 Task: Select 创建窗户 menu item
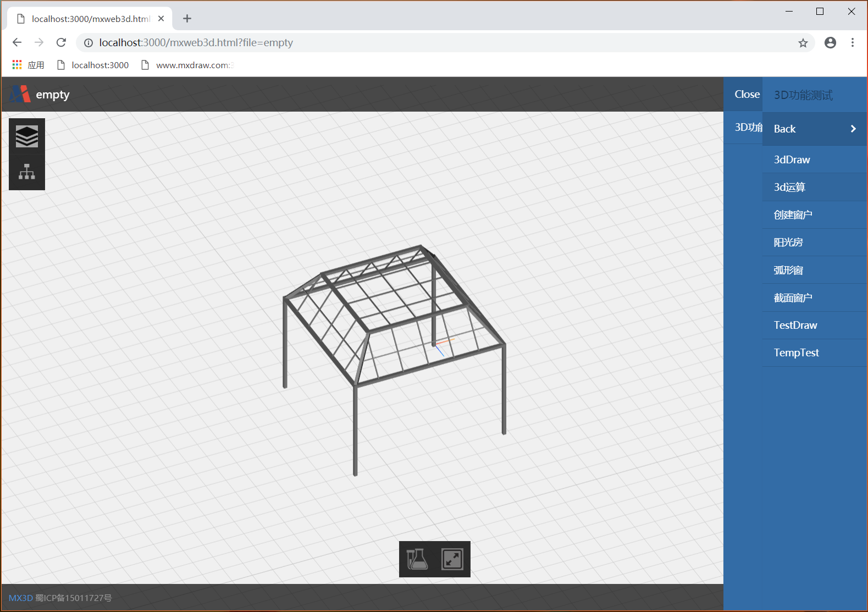815,214
